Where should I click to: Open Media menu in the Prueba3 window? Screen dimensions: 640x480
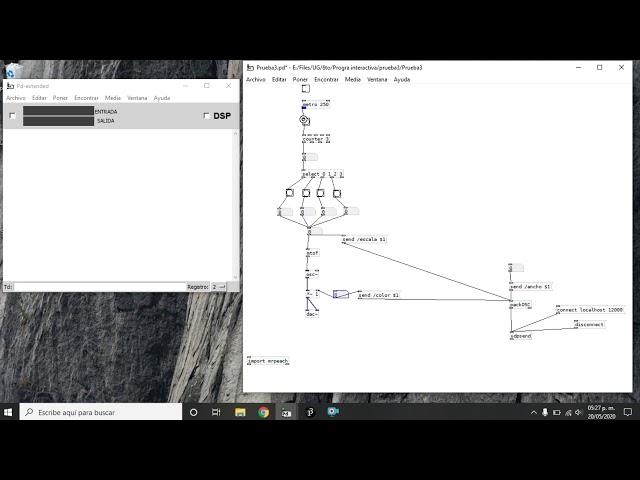point(353,80)
